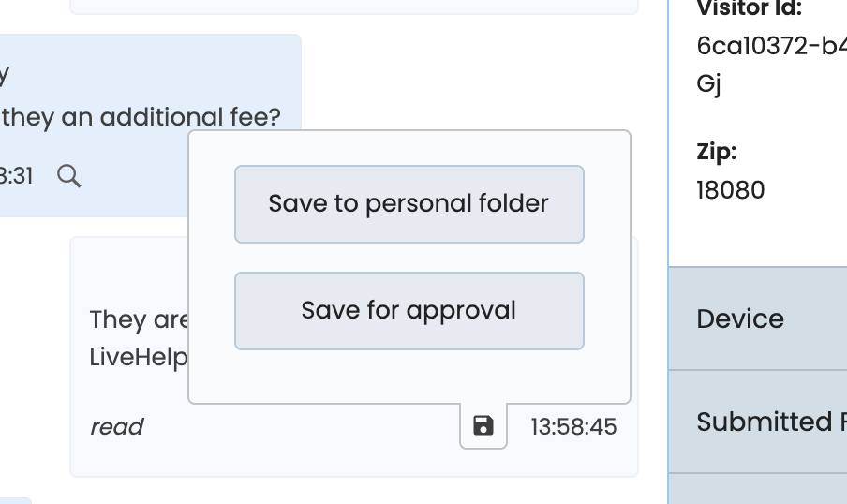The width and height of the screenshot is (847, 504).
Task: Click the Visitor Id field label
Action: [x=750, y=9]
